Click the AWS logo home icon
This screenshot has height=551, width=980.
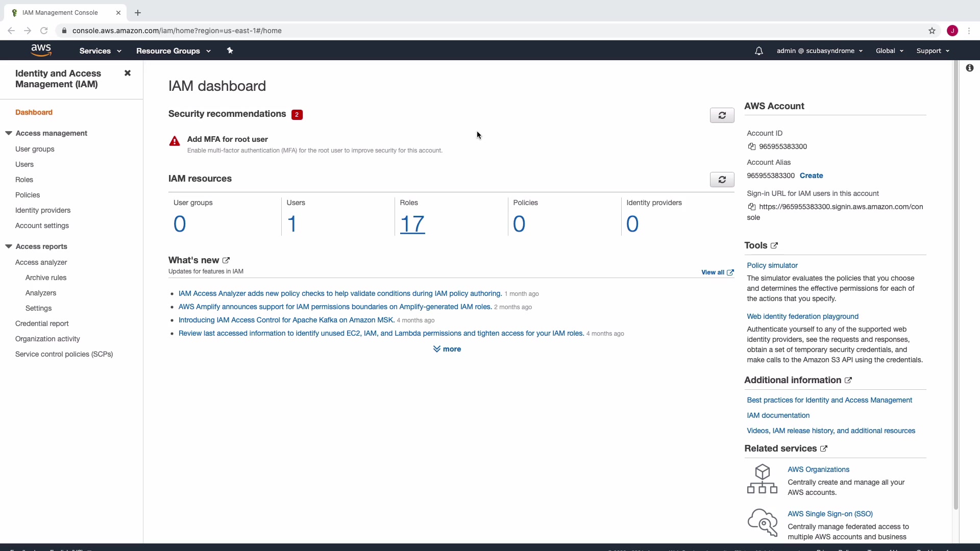pyautogui.click(x=41, y=50)
